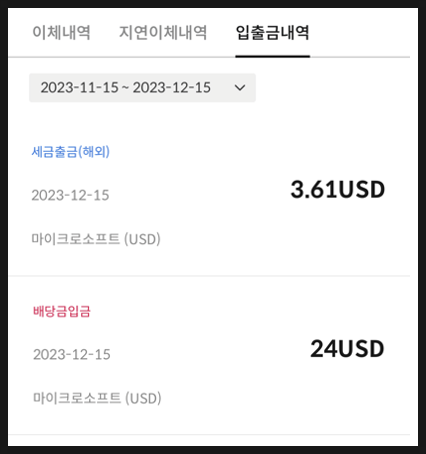The image size is (426, 454).
Task: Click the 2023-12-15 end date in range selector
Action: [172, 88]
